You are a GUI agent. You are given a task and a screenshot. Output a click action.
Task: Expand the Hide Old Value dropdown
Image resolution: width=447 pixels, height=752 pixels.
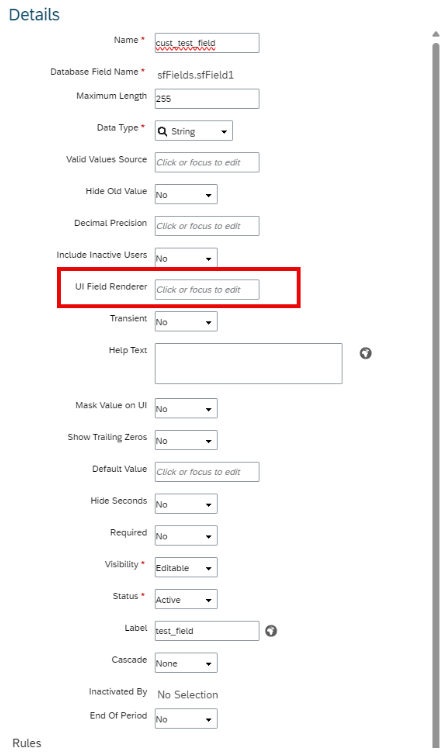[x=186, y=194]
